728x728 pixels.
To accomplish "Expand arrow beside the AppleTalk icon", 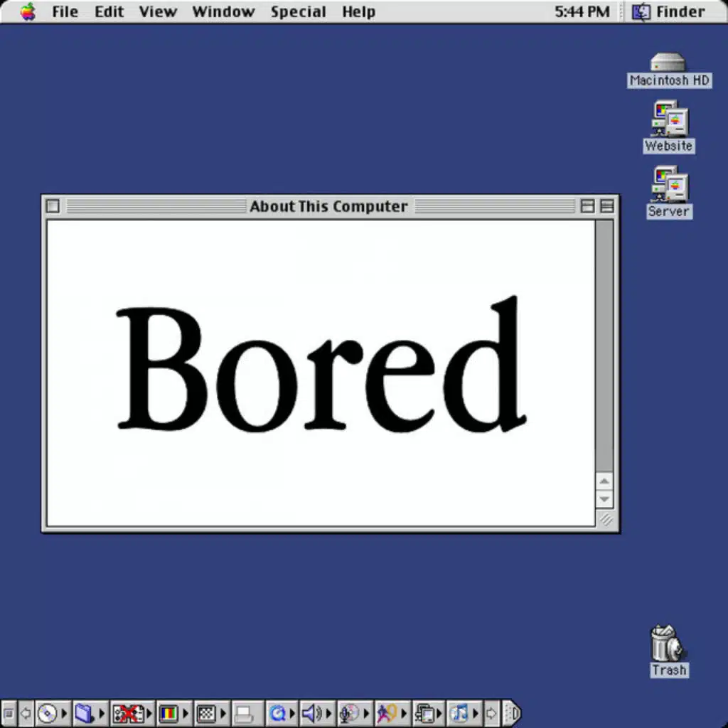I will coord(149,713).
